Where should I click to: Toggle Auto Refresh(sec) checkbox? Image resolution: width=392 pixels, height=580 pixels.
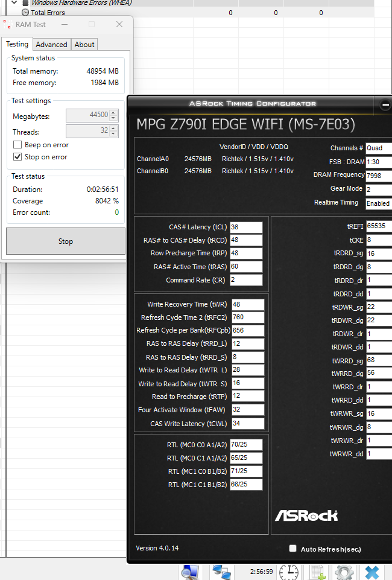tap(292, 548)
